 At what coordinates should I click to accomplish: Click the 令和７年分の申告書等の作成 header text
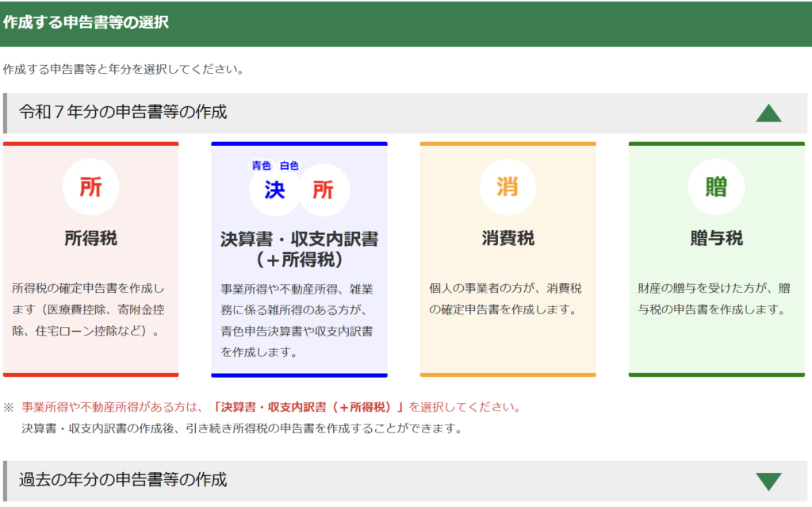123,113
